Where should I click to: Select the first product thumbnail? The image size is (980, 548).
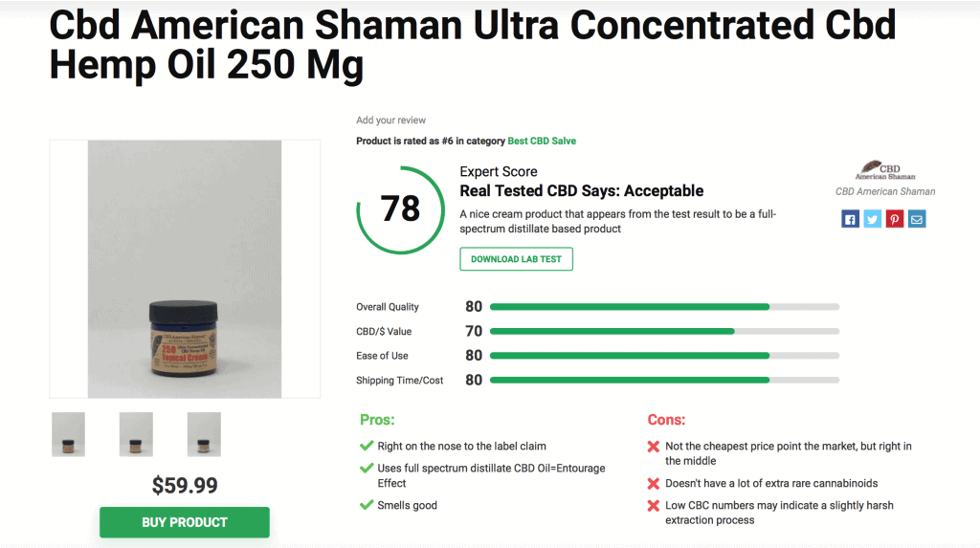click(68, 434)
